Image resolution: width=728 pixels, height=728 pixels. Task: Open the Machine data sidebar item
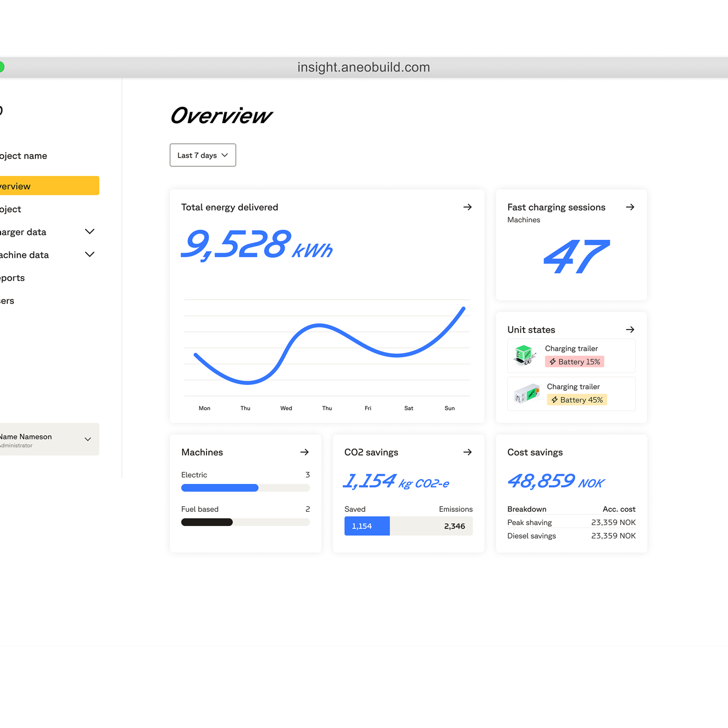pyautogui.click(x=24, y=255)
